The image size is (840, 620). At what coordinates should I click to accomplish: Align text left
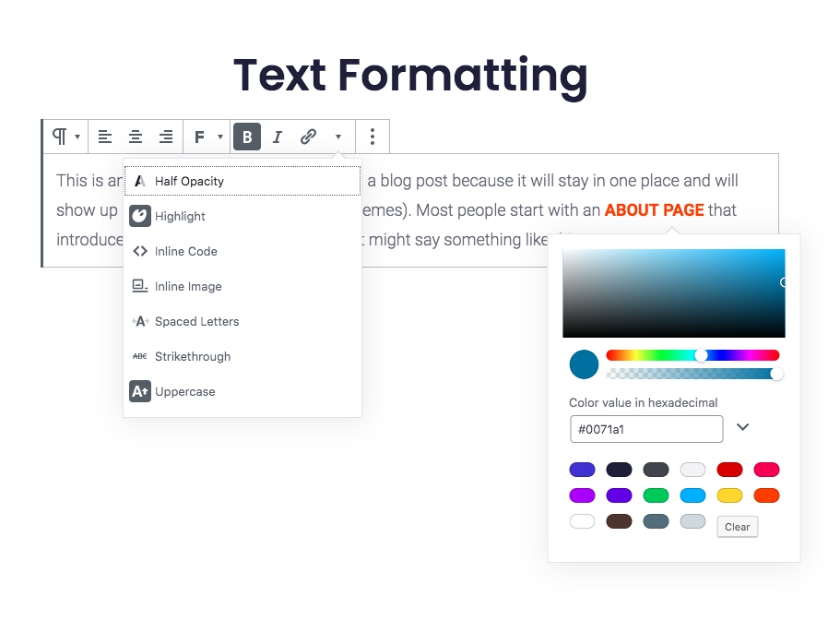pos(105,137)
